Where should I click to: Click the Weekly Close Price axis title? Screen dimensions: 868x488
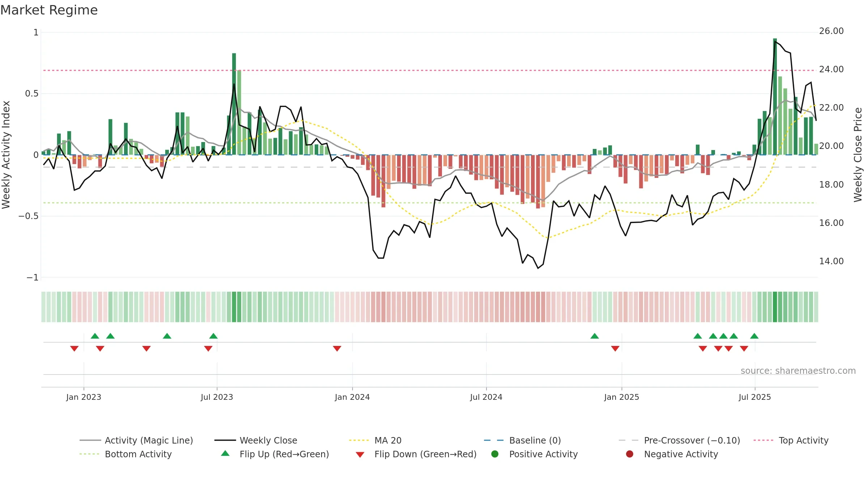[x=858, y=155]
